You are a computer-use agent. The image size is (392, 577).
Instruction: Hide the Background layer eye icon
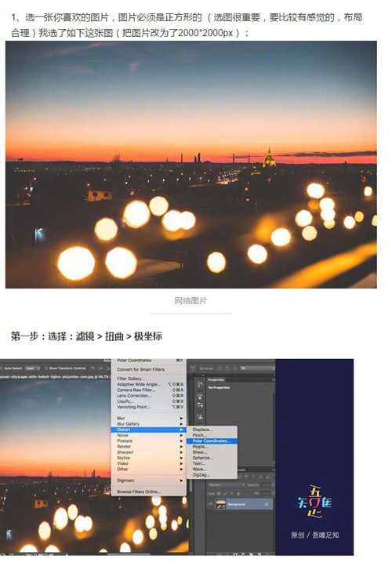(x=211, y=504)
